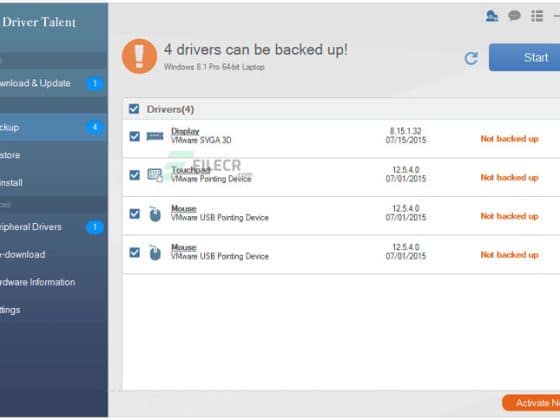Select the Backup sidebar item
Image resolution: width=560 pixels, height=420 pixels.
(x=54, y=127)
